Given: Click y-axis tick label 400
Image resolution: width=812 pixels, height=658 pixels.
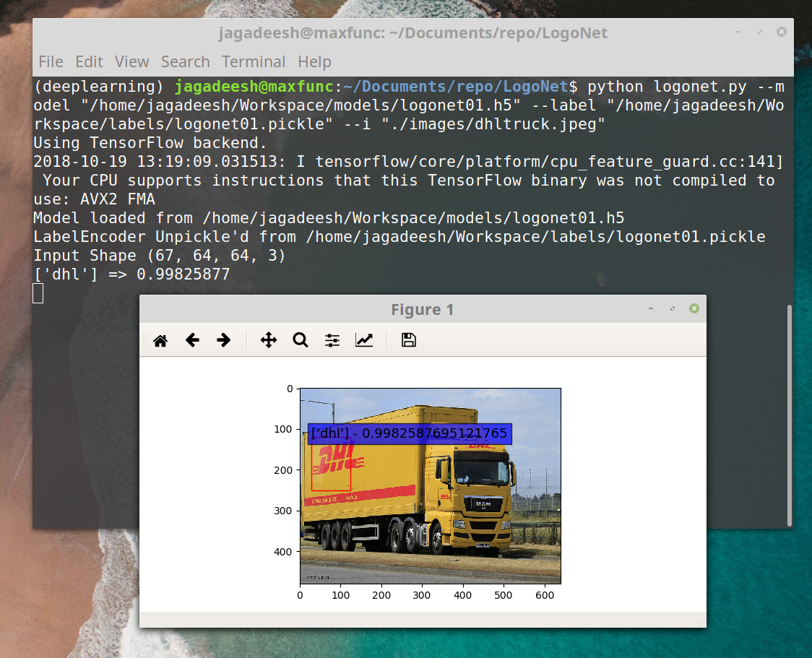Looking at the screenshot, I should pyautogui.click(x=282, y=552).
